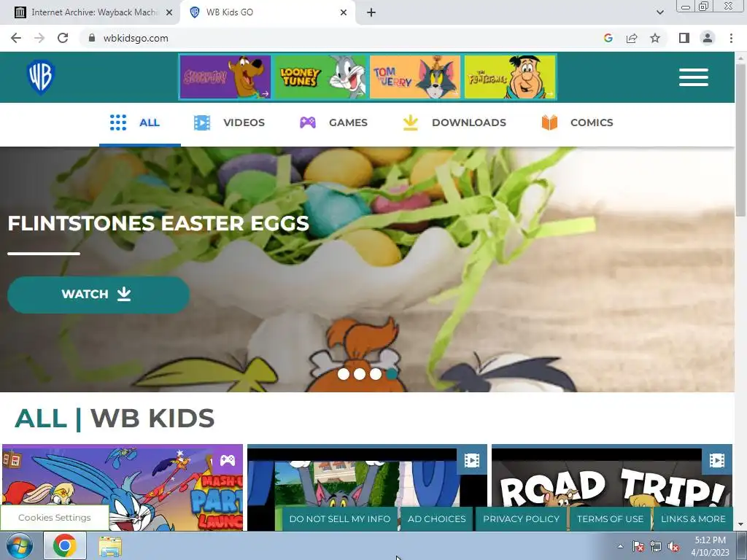
Task: Open Chrome three-dot menu
Action: point(731,38)
